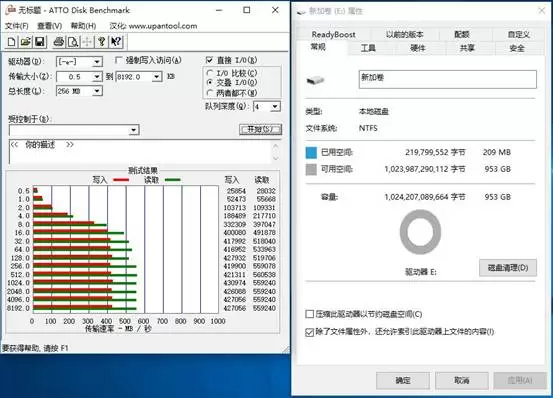
Task: Select the I/O 比较 radio button
Action: click(210, 73)
